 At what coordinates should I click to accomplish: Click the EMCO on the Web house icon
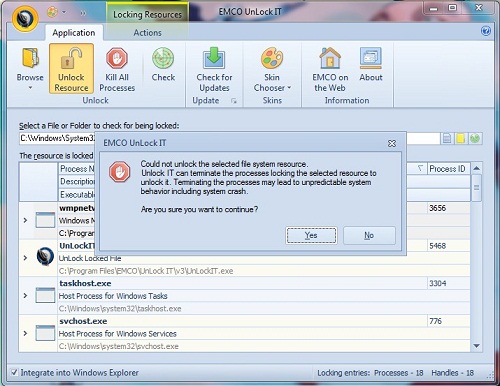click(x=330, y=58)
